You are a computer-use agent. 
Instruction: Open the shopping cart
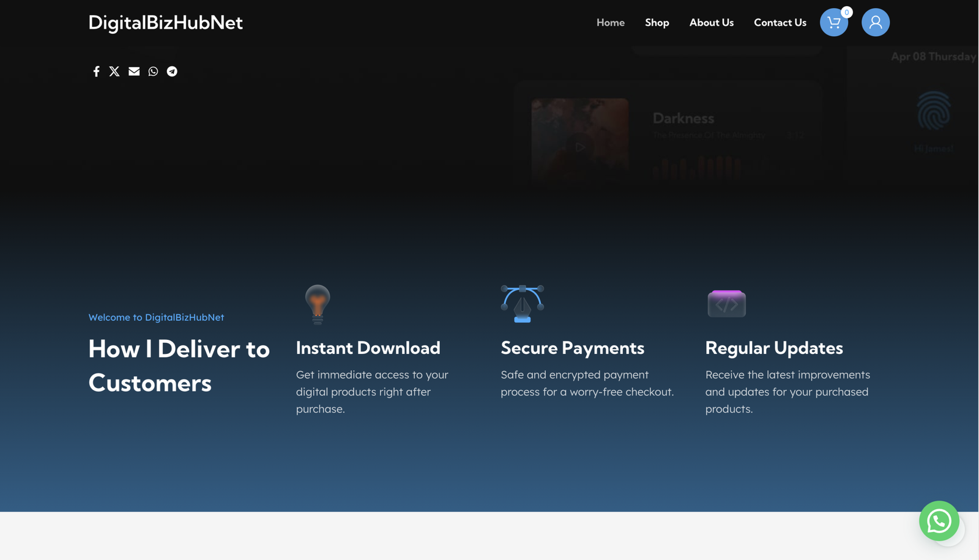pos(833,23)
